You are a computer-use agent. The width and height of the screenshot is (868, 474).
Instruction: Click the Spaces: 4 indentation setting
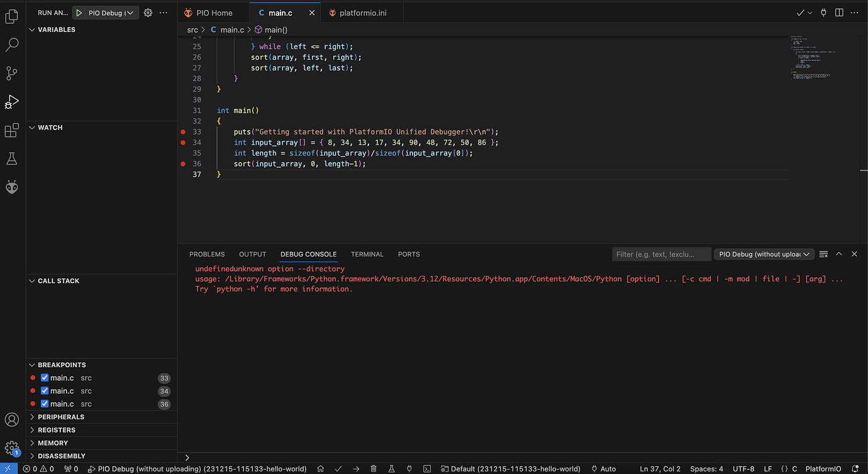[706, 469]
